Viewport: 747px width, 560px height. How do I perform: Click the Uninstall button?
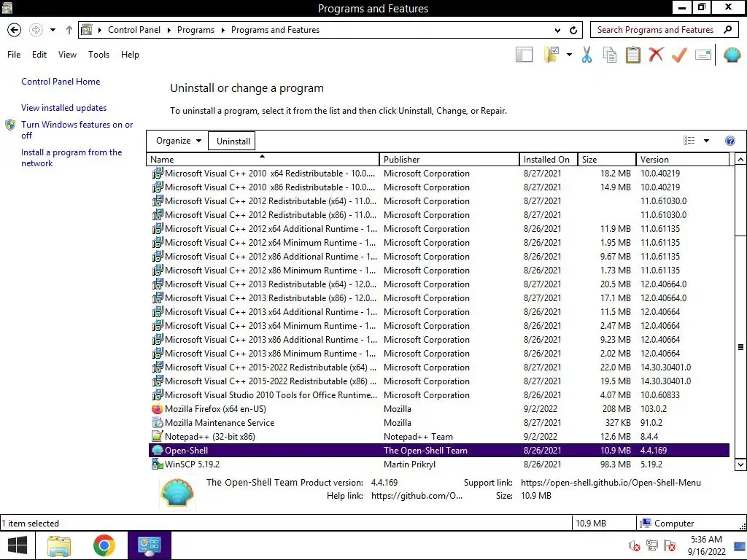click(233, 141)
